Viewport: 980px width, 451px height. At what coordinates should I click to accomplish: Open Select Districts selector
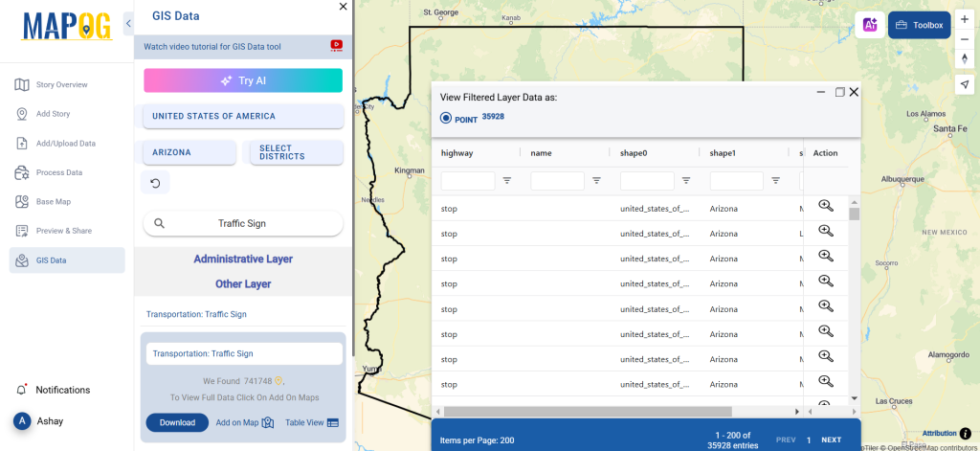[297, 152]
